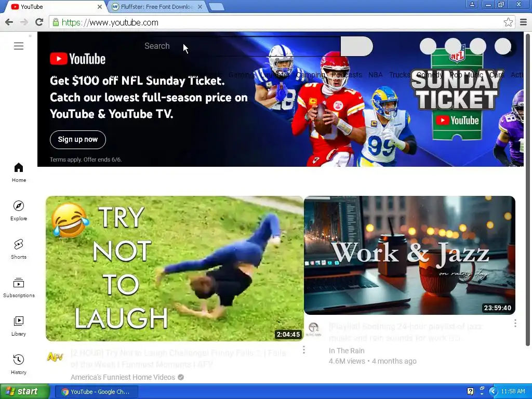Close the YouTube browser tab
Viewport: 532px width, 399px height.
100,7
